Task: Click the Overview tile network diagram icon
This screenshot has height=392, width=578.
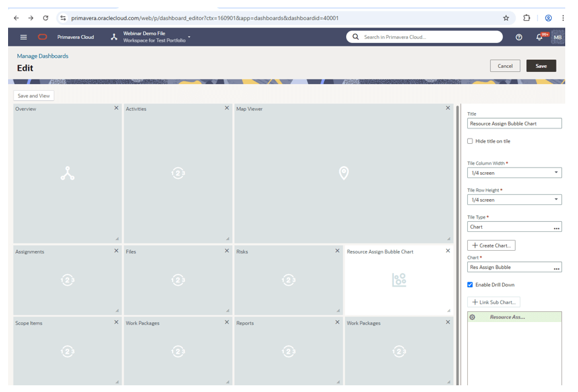Action: 67,171
